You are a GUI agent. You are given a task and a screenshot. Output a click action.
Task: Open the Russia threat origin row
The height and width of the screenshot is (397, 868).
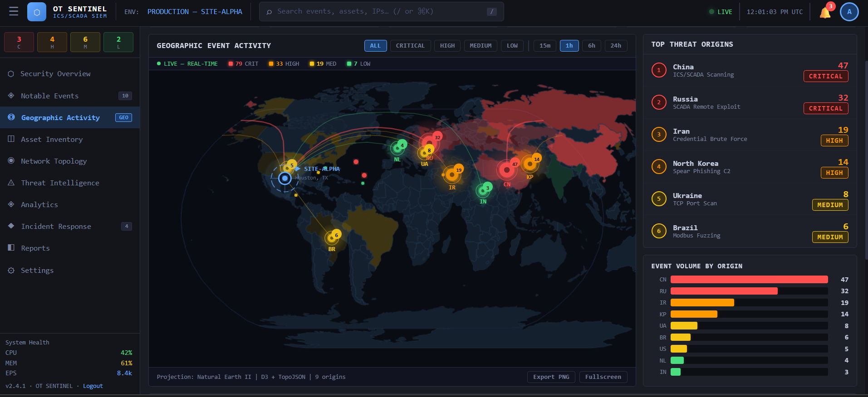750,103
